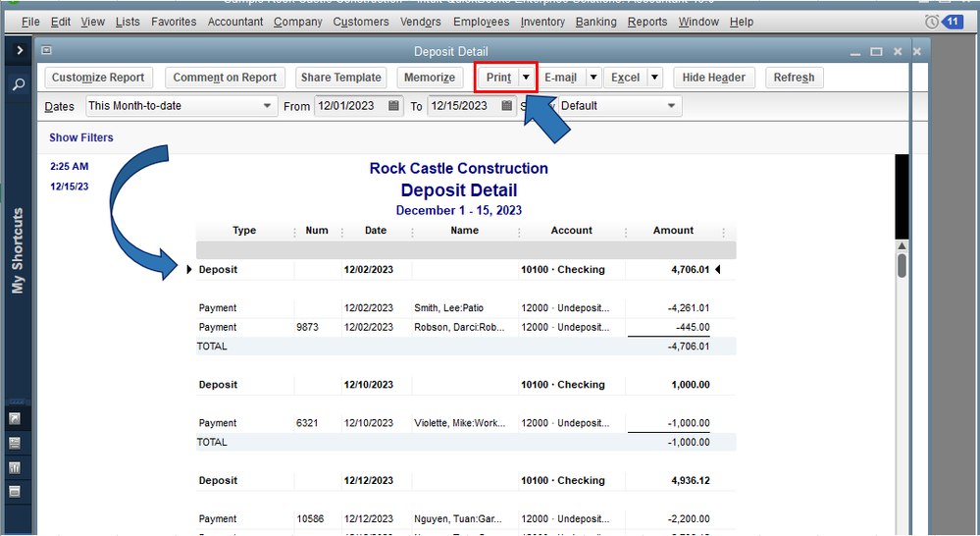Open calendar picker for To date
This screenshot has height=536, width=980.
507,106
